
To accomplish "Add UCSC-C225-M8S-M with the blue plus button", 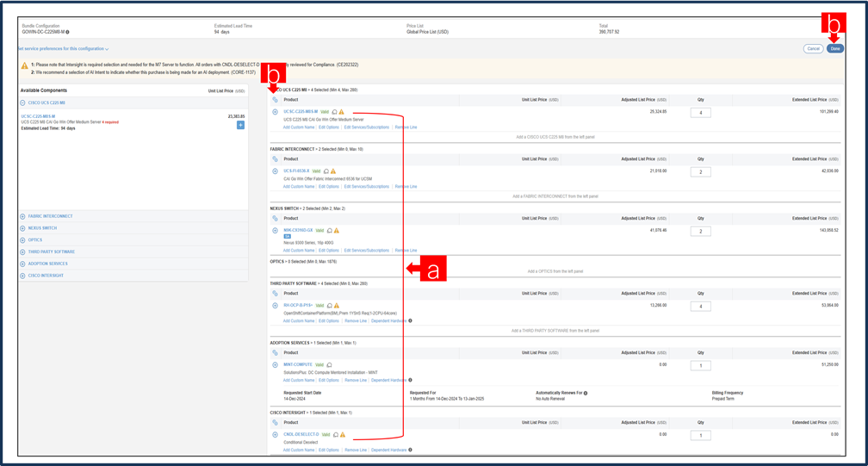I will click(x=240, y=125).
